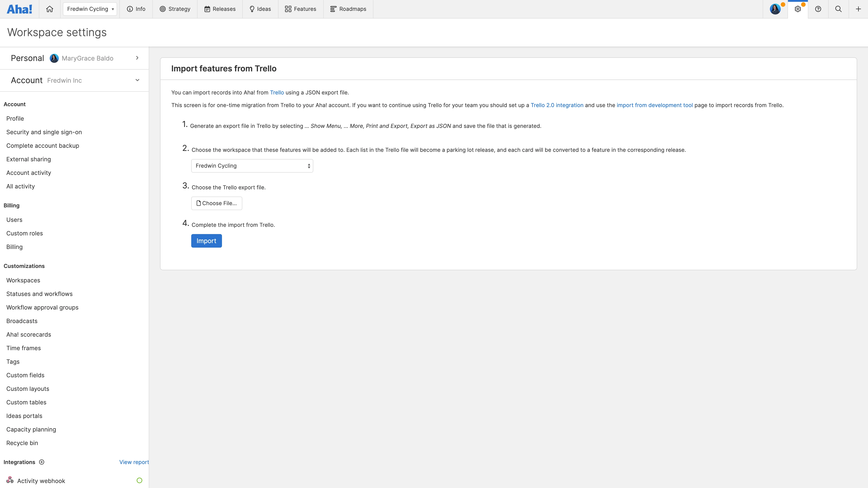This screenshot has width=868, height=488.
Task: Collapse the Account Fredwin Inc section
Action: (137, 80)
